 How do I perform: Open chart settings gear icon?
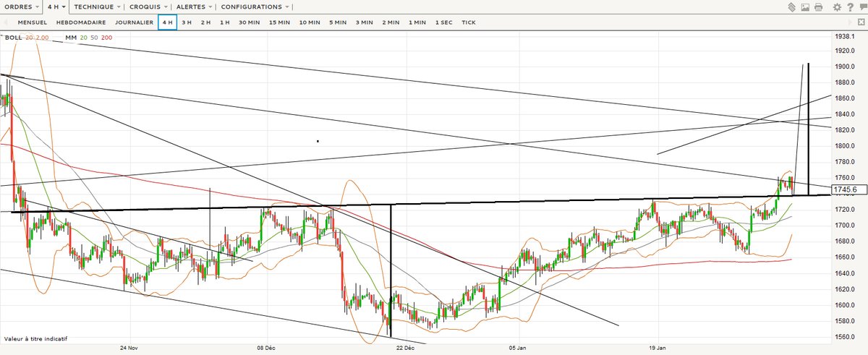pyautogui.click(x=837, y=7)
